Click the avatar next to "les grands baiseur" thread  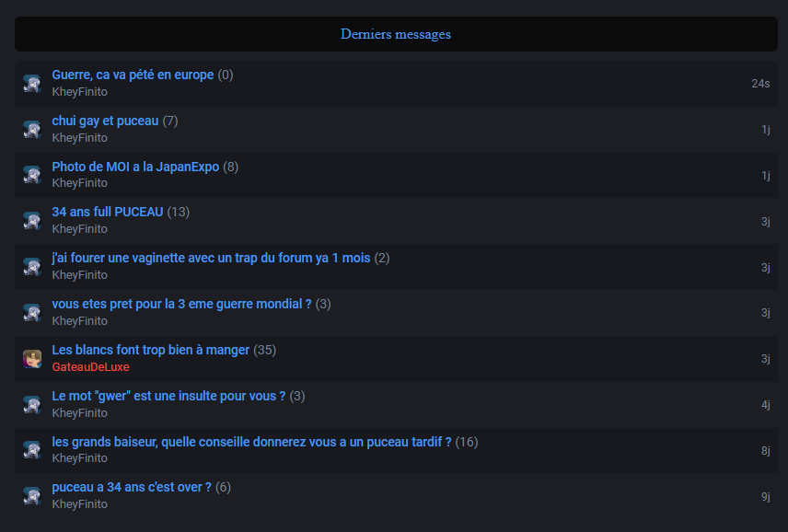click(32, 450)
